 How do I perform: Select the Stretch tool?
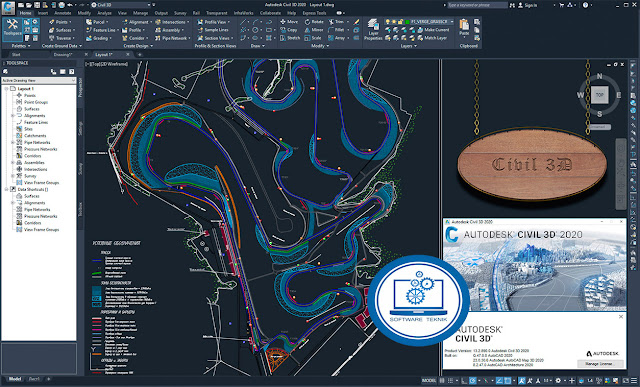click(x=290, y=38)
